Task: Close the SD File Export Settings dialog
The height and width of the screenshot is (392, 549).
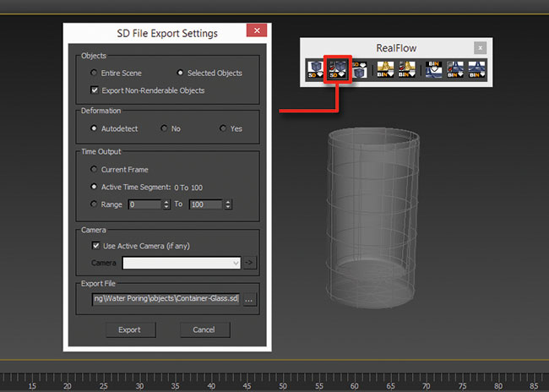Action: tap(257, 30)
